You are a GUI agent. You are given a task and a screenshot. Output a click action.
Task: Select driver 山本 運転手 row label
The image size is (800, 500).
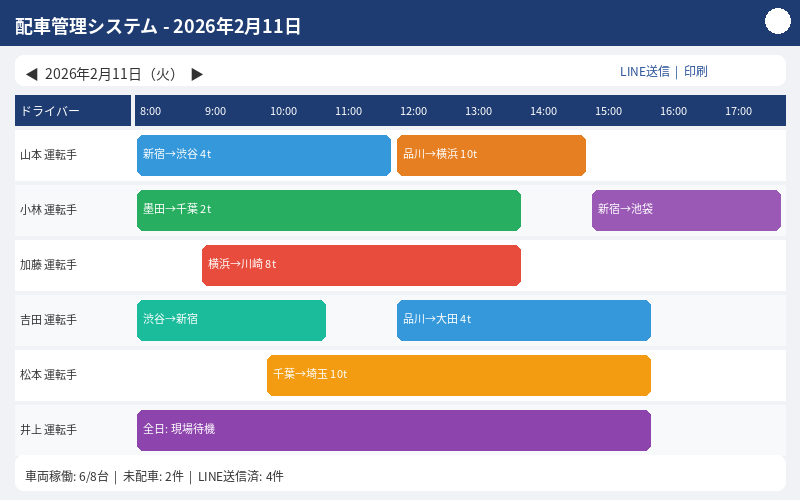pyautogui.click(x=49, y=155)
